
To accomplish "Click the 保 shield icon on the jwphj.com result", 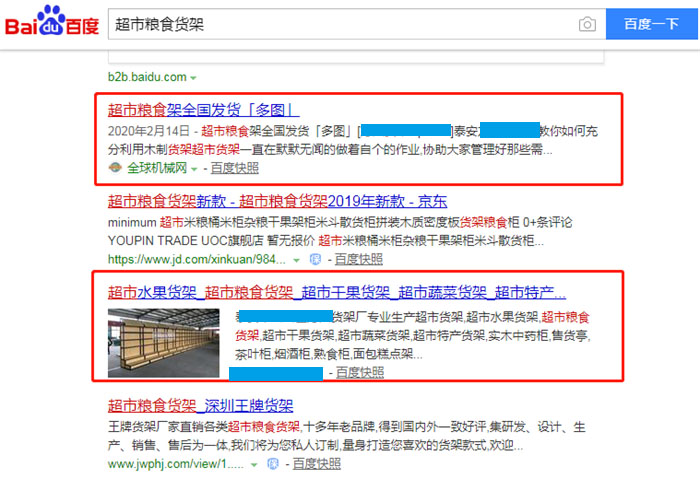I will point(272,464).
